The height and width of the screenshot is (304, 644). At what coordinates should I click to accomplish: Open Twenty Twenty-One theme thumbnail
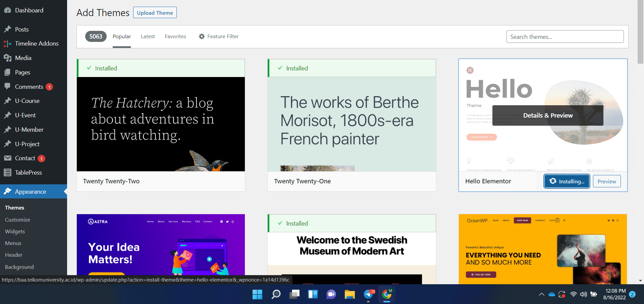point(352,124)
